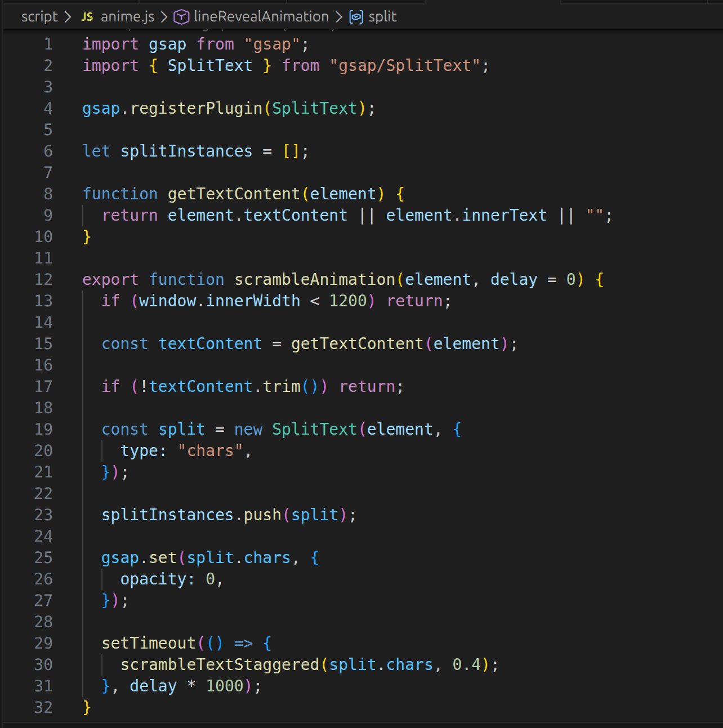
Task: Click the splitInstances variable on line 6
Action: 186,151
